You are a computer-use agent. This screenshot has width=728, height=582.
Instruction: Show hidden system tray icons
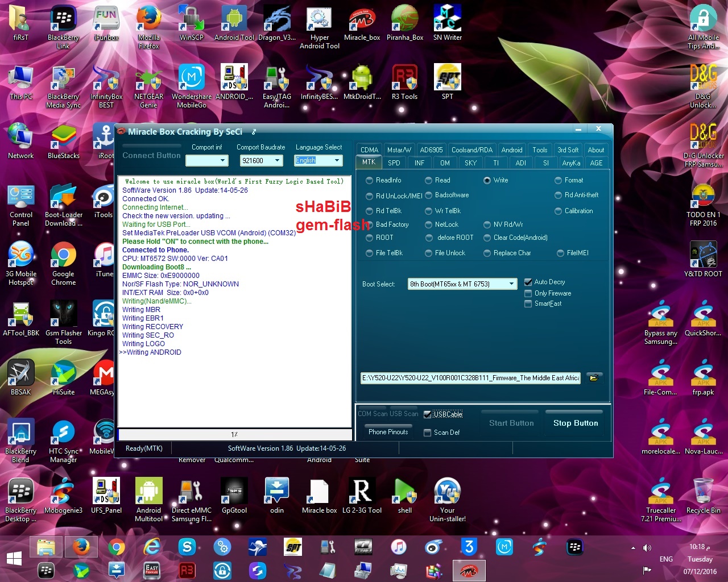pyautogui.click(x=633, y=548)
